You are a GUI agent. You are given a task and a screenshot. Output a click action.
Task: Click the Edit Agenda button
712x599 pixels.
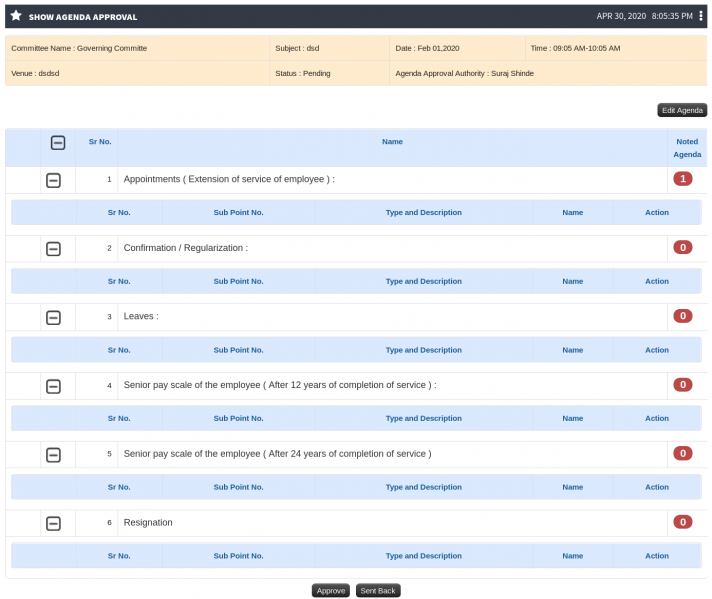click(682, 110)
